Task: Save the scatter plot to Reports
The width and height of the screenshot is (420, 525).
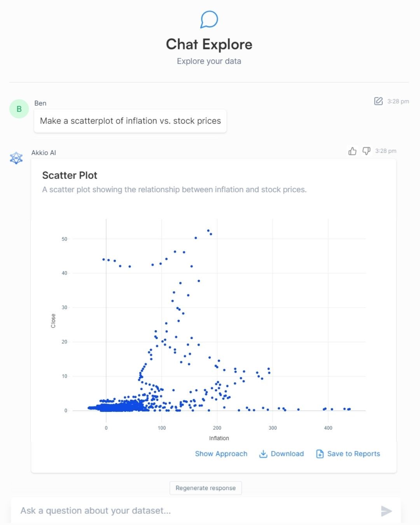Action: pyautogui.click(x=353, y=454)
